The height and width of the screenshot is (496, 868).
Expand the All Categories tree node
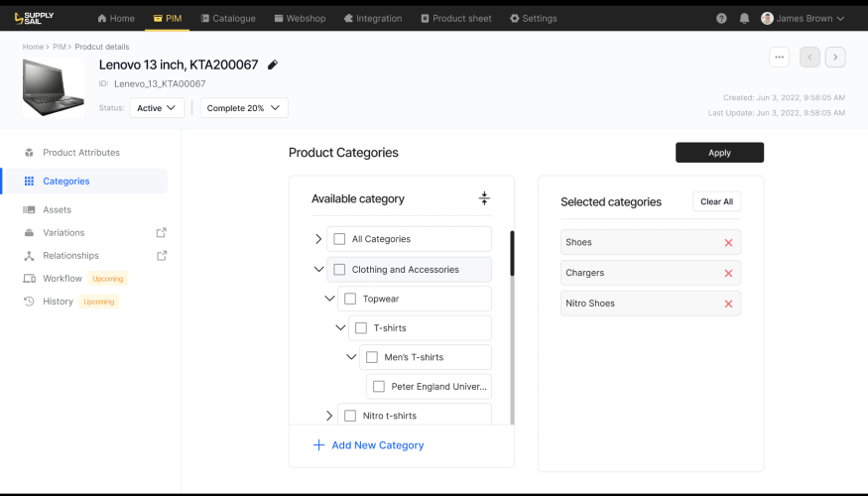tap(318, 239)
